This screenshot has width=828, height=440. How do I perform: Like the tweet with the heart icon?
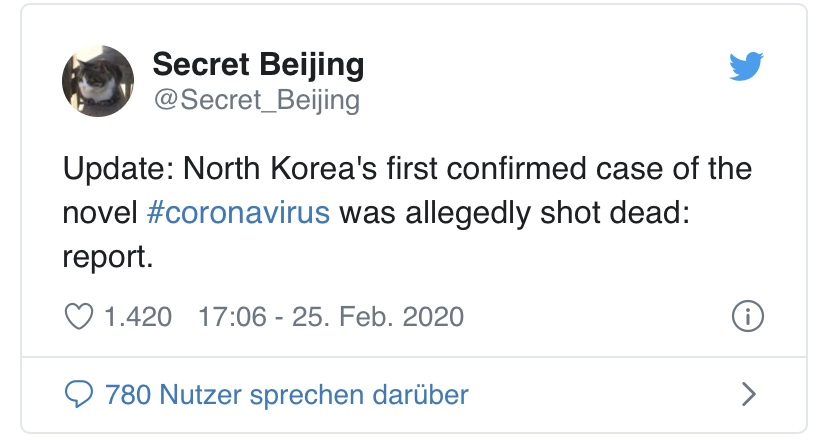(79, 316)
